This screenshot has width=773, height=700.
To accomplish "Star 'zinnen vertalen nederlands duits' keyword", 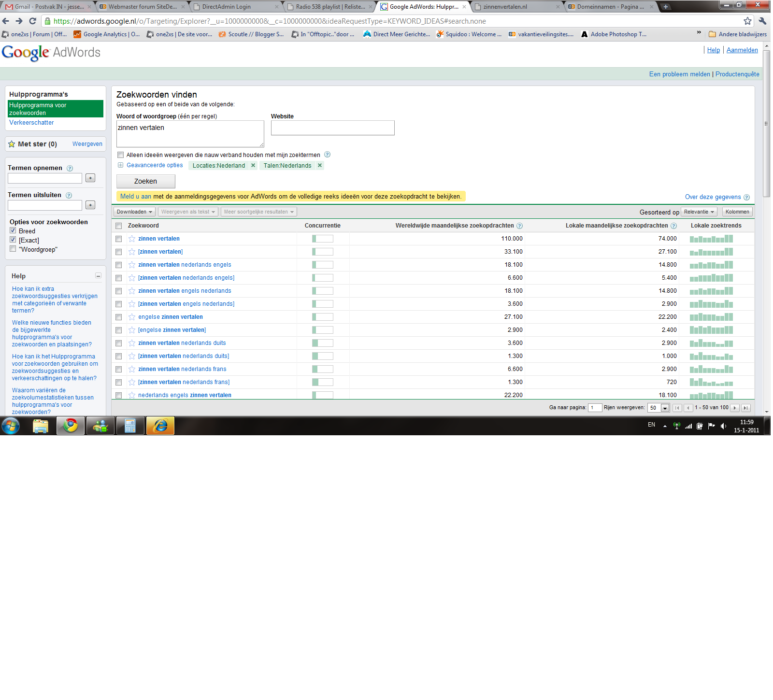I will [132, 343].
